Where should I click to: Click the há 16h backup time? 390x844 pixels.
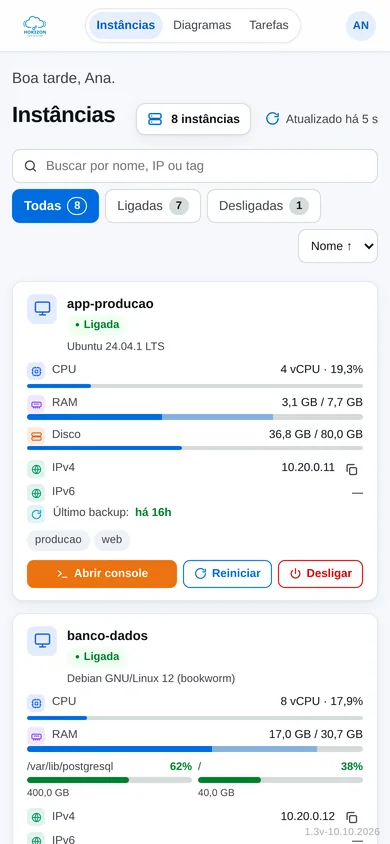point(153,512)
